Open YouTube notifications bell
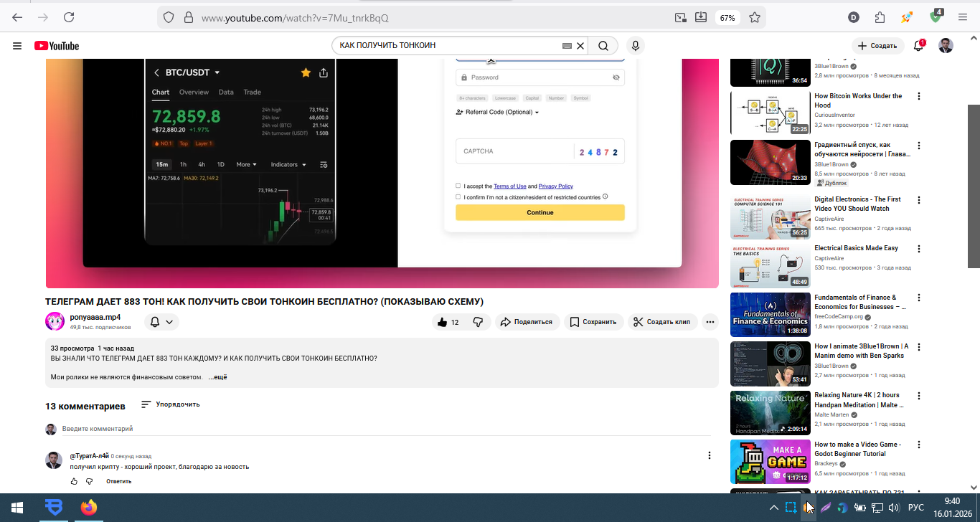Viewport: 980px width, 522px height. pyautogui.click(x=919, y=45)
